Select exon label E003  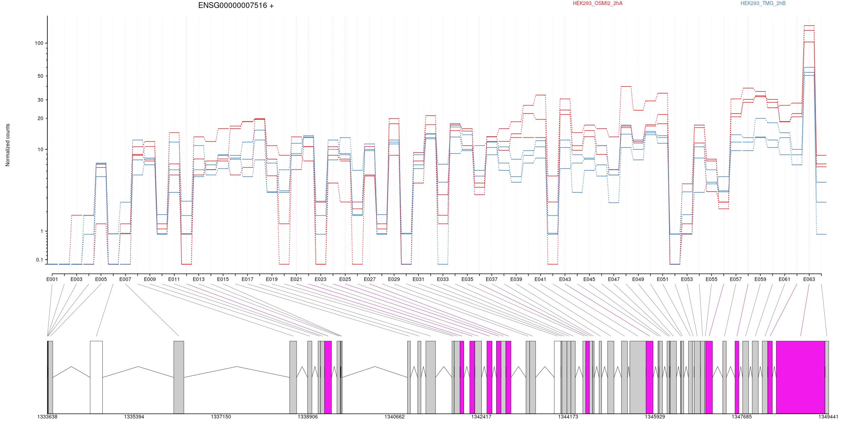tap(76, 279)
